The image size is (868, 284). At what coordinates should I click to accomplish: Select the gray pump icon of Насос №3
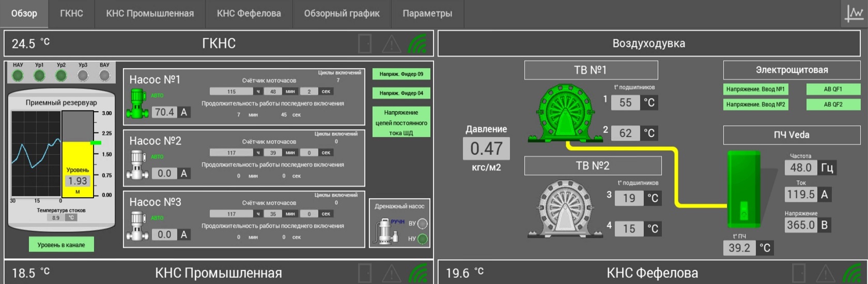coord(138,226)
